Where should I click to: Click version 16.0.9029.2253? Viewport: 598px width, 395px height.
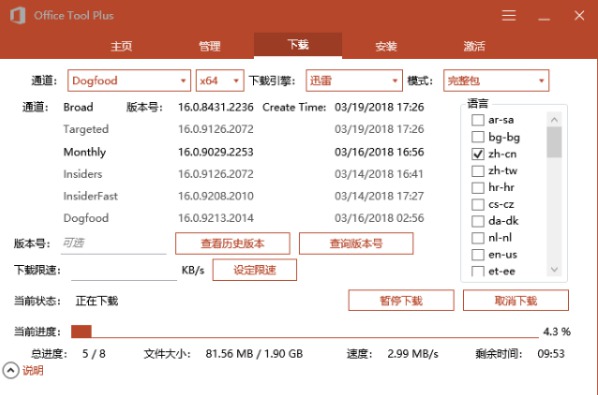(216, 152)
